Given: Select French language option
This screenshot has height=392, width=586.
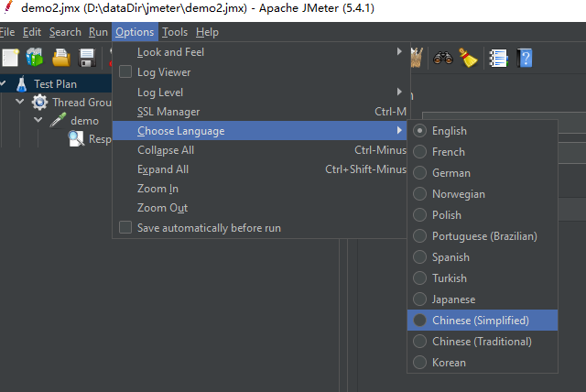Looking at the screenshot, I should (x=483, y=152).
